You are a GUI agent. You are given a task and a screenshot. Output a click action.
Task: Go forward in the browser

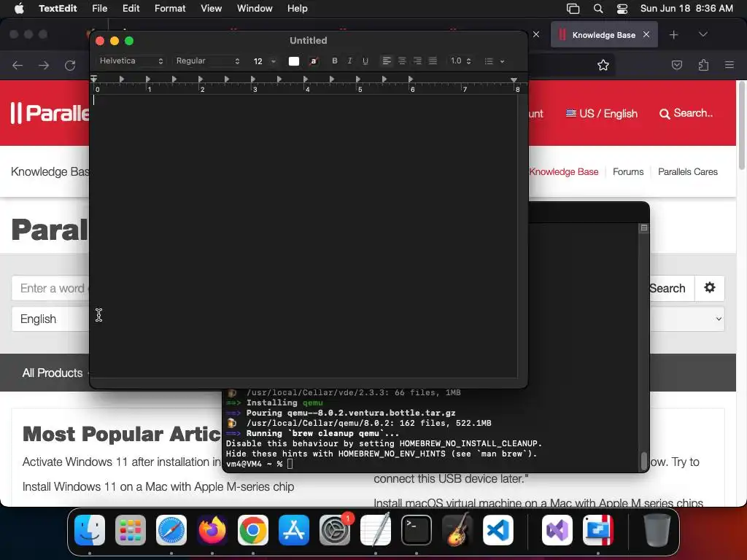(x=44, y=65)
